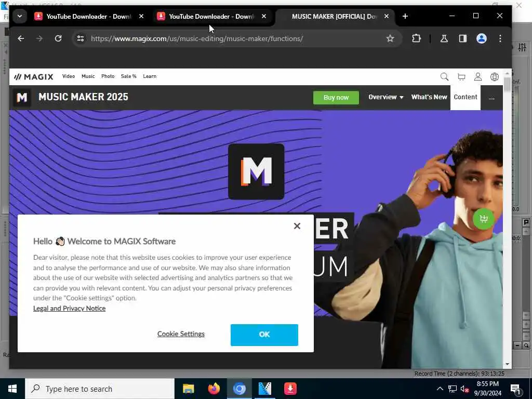Open the more options ellipsis in subheader
Screen dimensions: 532x399
(491, 98)
